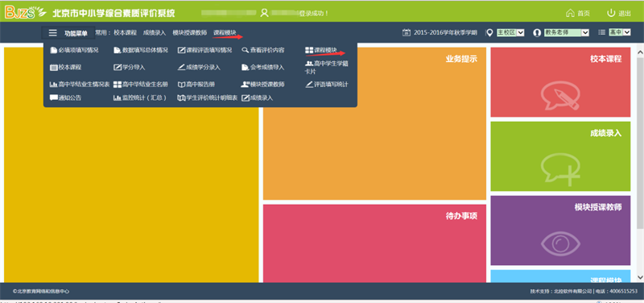The height and width of the screenshot is (303, 644).
Task: Select 课程模块 grid icon in dropdown menu
Action: tap(309, 50)
